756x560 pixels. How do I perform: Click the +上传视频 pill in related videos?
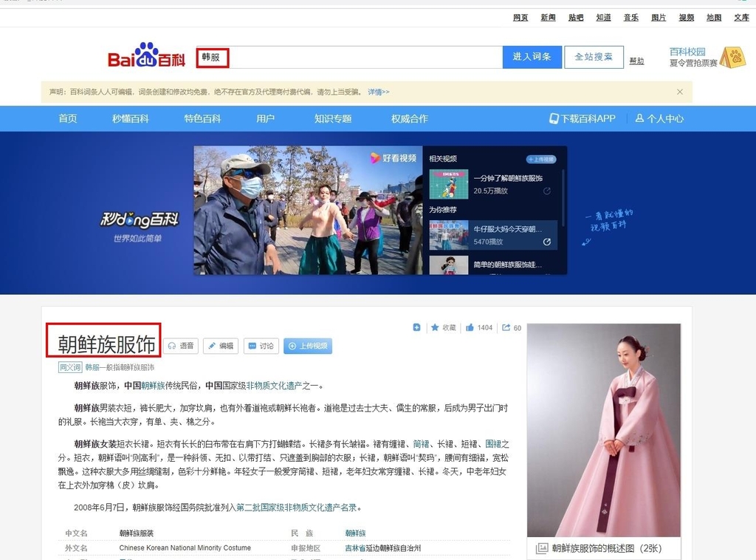coord(541,159)
